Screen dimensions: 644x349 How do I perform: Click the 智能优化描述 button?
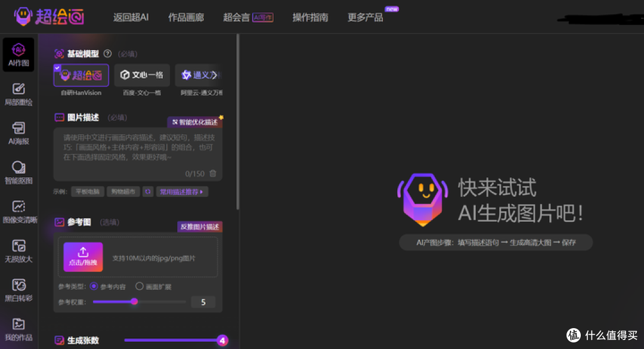[x=195, y=122]
